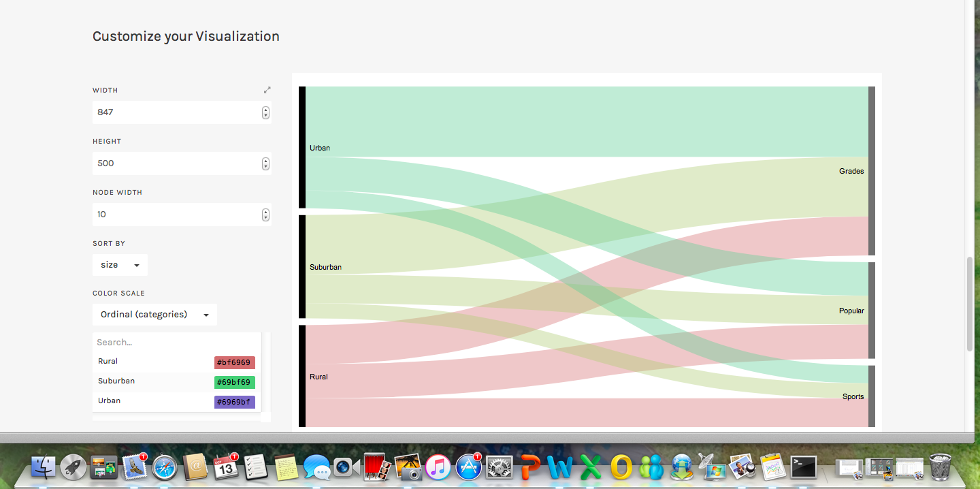Expand the Ordinal (categories) color scale dropdown
This screenshot has height=489, width=980.
(x=154, y=315)
